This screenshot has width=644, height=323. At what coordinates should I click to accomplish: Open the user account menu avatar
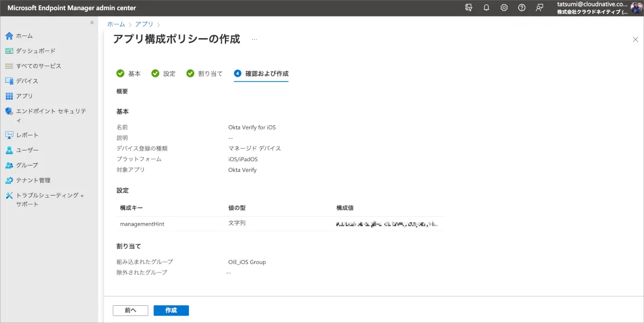636,8
